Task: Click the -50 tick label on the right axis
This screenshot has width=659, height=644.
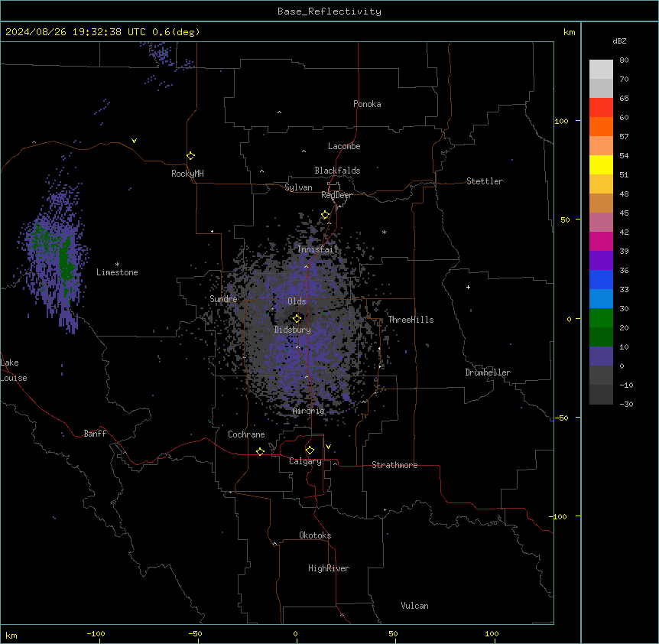Action: tap(561, 418)
